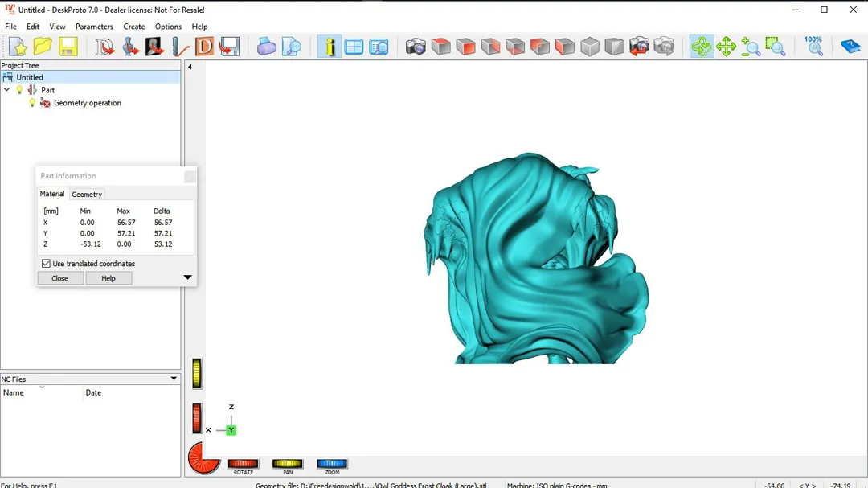The height and width of the screenshot is (488, 868).
Task: Open a project using the yellow folder icon
Action: tap(43, 47)
